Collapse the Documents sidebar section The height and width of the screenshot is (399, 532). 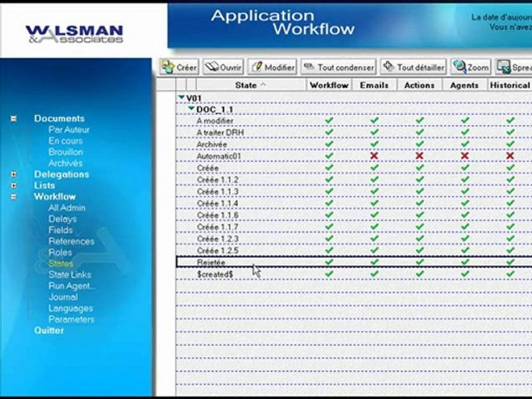pos(13,119)
